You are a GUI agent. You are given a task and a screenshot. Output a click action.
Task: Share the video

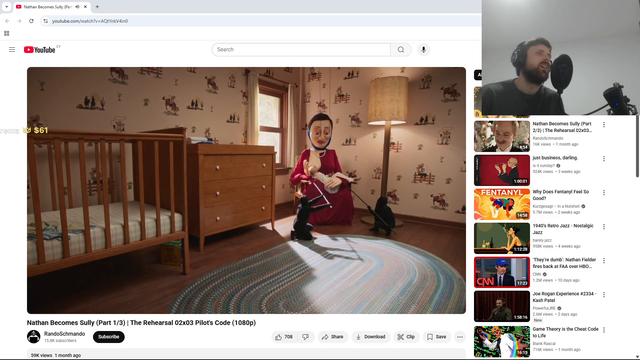coord(333,337)
